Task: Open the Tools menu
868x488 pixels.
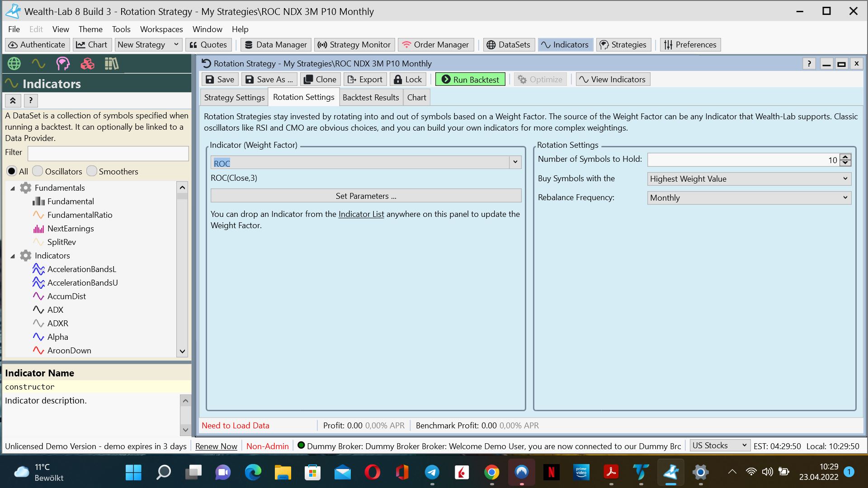Action: (121, 29)
